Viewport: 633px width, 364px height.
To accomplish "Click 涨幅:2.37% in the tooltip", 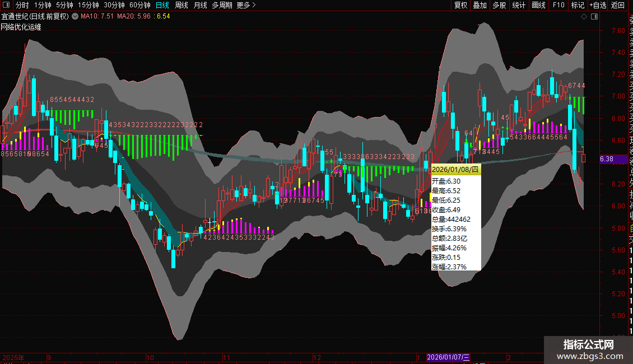I will (x=449, y=267).
